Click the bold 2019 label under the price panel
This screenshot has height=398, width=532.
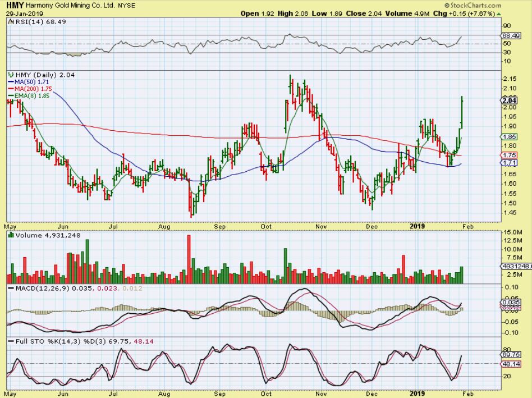417,226
